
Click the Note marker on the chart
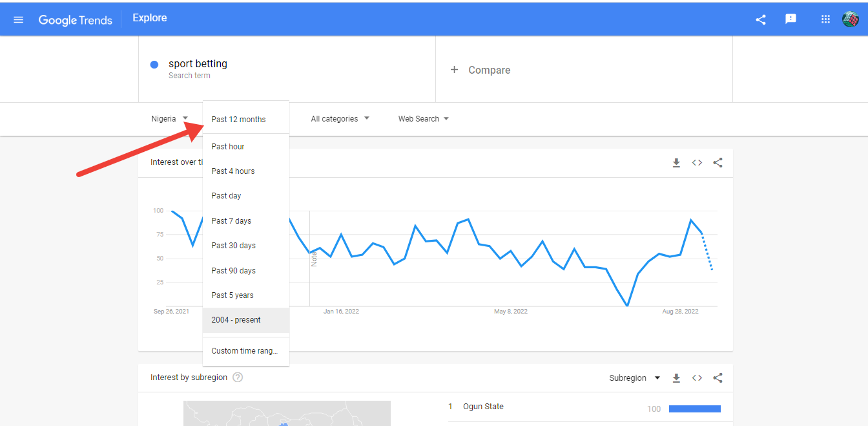pos(314,259)
